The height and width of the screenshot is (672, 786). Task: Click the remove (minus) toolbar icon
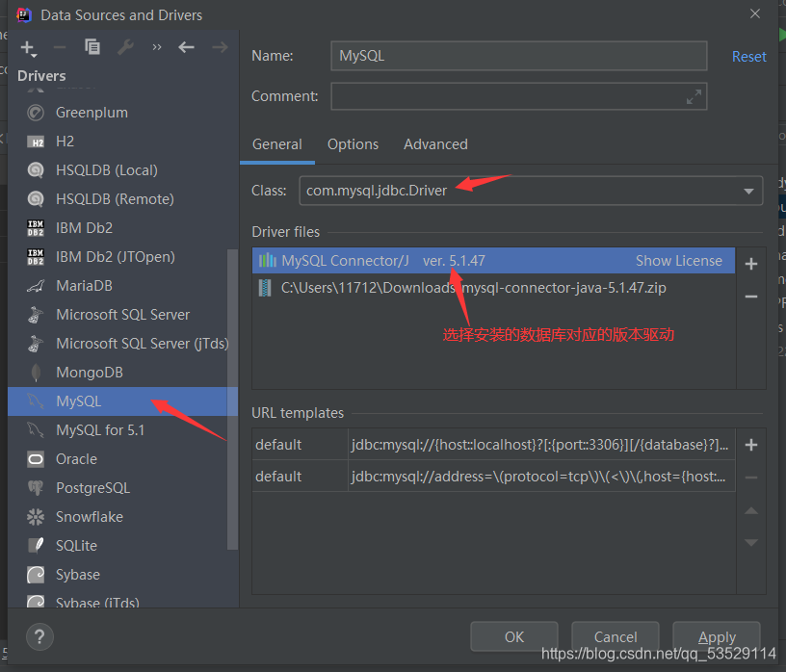tap(60, 47)
